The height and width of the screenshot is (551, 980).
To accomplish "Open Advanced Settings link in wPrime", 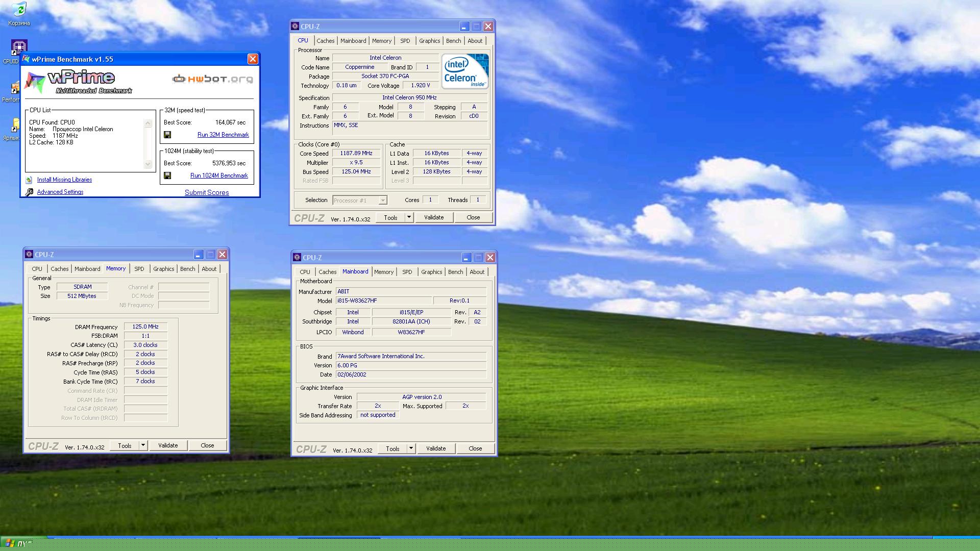I will [60, 192].
